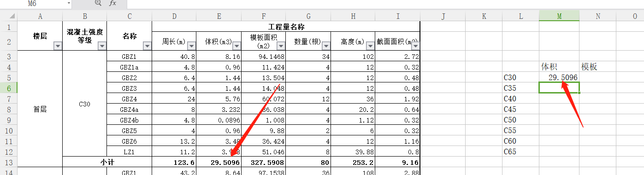Click cell GBZ4b

click(x=129, y=120)
